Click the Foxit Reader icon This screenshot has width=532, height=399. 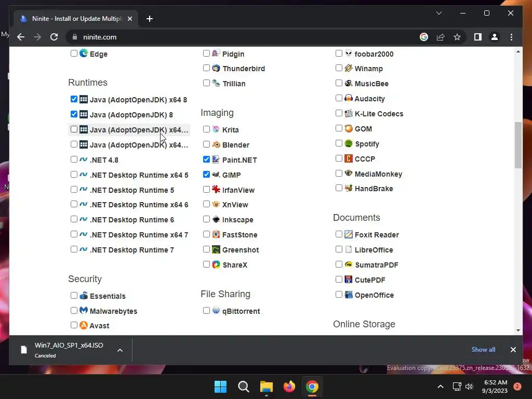(349, 234)
